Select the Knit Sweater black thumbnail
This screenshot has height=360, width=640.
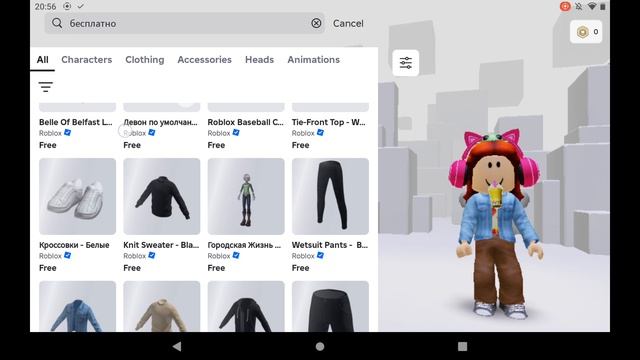(162, 196)
